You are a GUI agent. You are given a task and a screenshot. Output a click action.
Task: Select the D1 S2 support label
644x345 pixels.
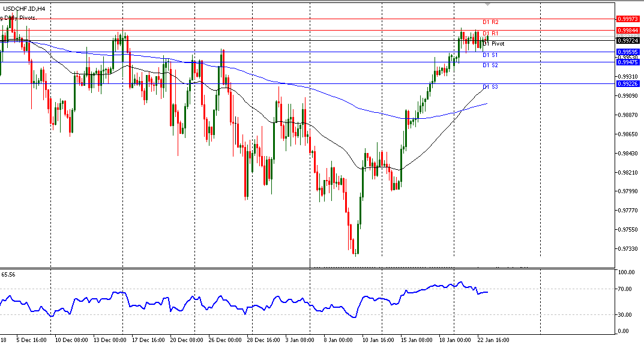pyautogui.click(x=490, y=65)
